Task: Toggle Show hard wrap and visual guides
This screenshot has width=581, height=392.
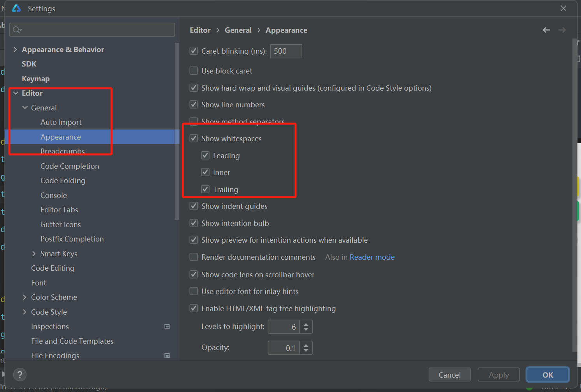Action: pos(194,87)
